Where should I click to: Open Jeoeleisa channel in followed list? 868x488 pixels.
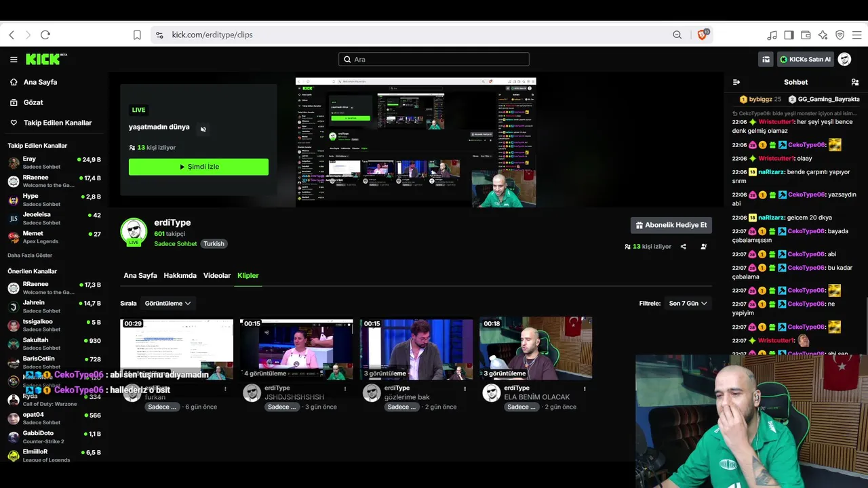click(x=54, y=218)
